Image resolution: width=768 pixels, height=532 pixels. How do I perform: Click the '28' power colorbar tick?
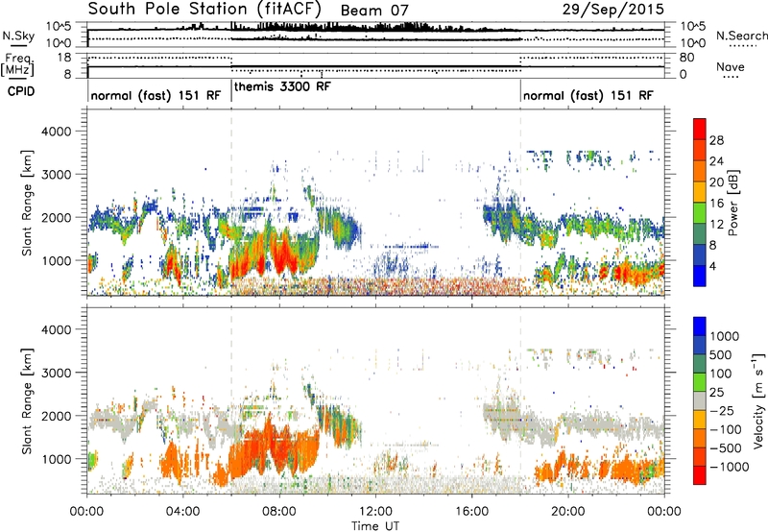(x=716, y=140)
